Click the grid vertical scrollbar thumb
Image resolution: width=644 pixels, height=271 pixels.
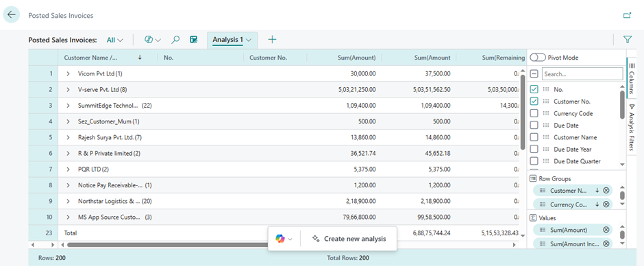coord(523,112)
